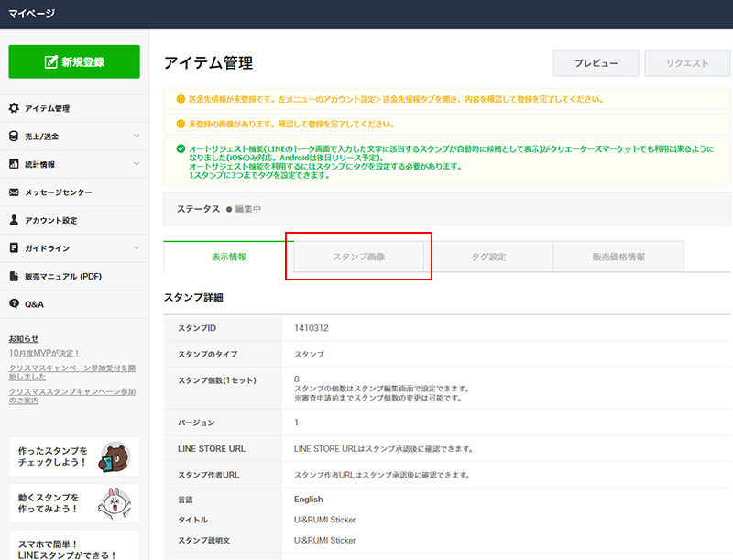Click the 動くスタンプを作ってみよう banner
733x560 pixels.
pos(74,502)
